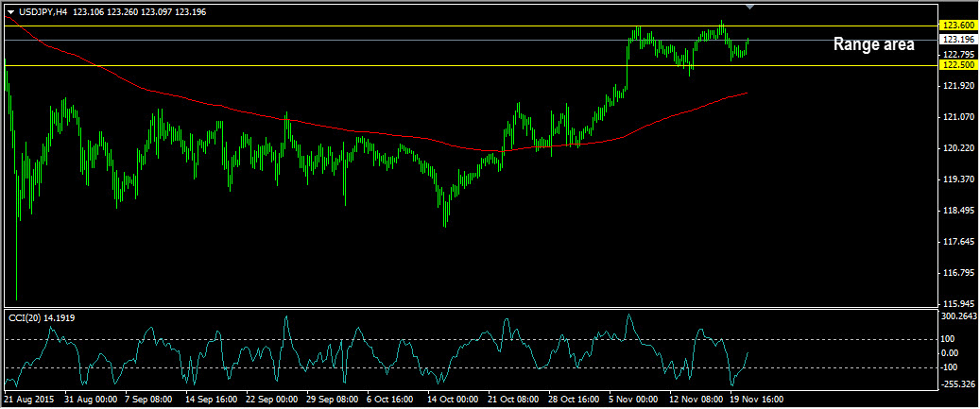Viewport: 980px width, 409px height.
Task: Click the current price label 123.196
Action: 958,40
